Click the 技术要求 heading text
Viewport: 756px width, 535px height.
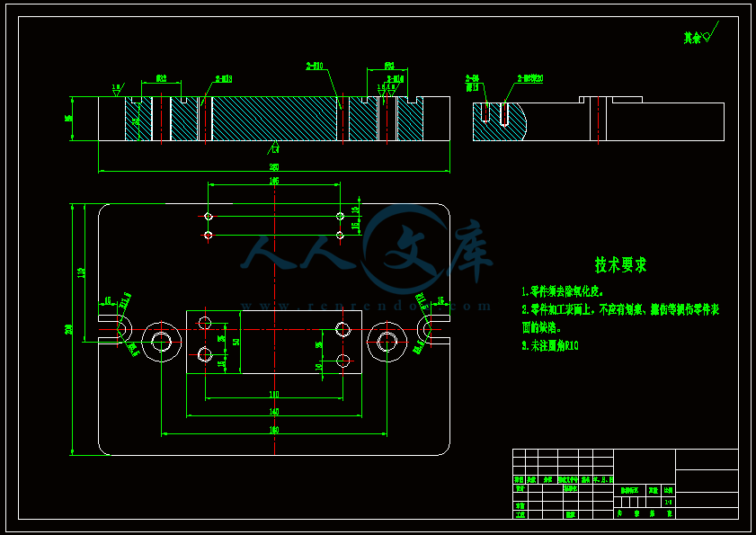point(620,264)
